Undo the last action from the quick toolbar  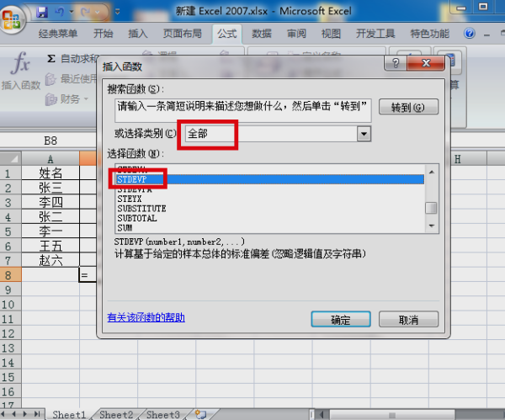coord(59,13)
